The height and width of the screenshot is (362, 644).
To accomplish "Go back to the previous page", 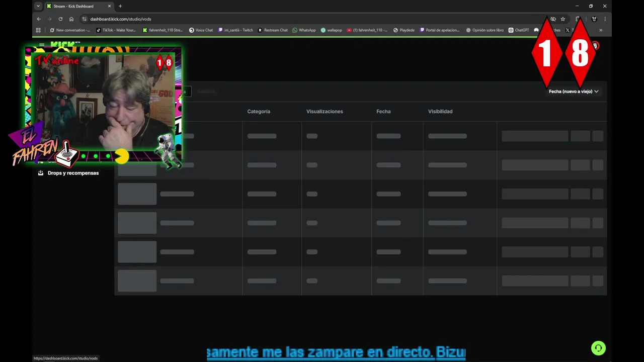I will point(39,19).
